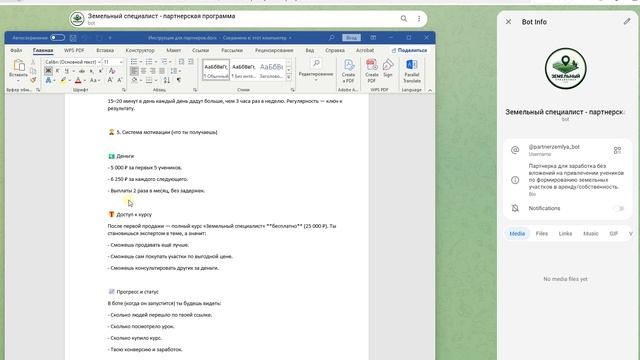
Task: Decrease paragraph indent
Action: [x=181, y=62]
